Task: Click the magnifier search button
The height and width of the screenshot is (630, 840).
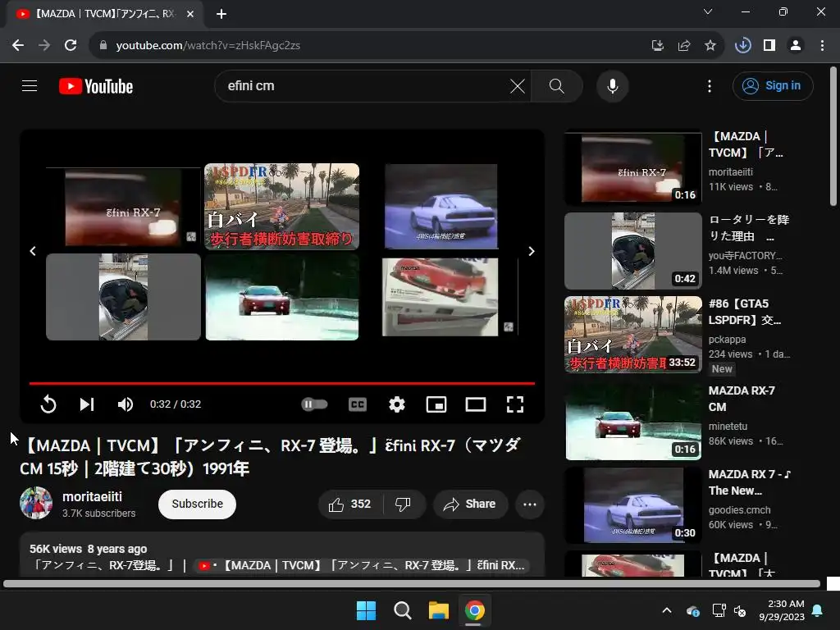Action: (557, 85)
